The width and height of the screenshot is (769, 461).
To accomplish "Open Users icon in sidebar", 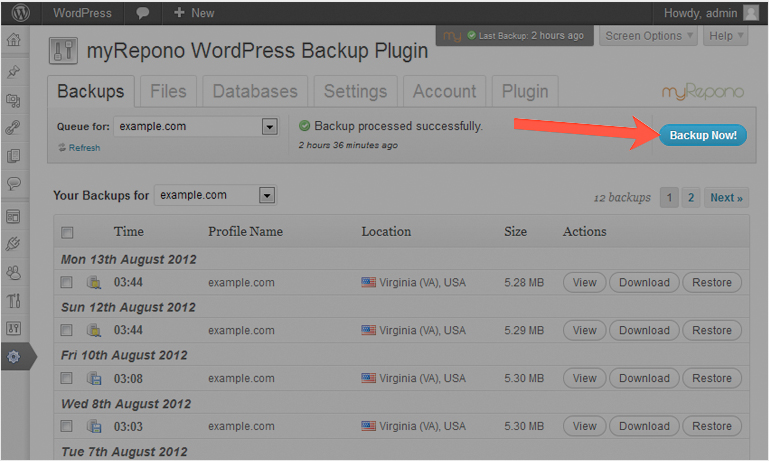I will (x=14, y=273).
